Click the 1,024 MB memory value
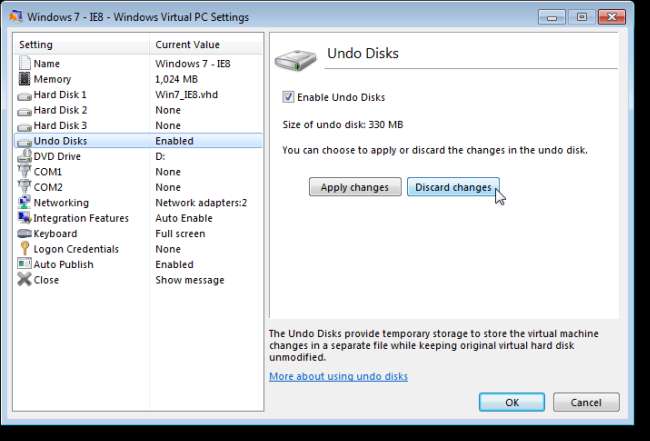 tap(177, 79)
